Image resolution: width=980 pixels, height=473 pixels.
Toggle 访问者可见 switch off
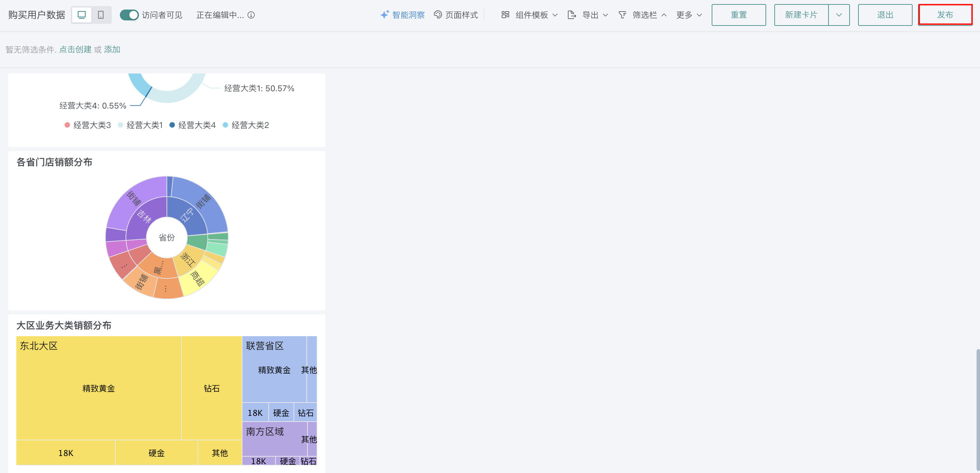(x=129, y=15)
